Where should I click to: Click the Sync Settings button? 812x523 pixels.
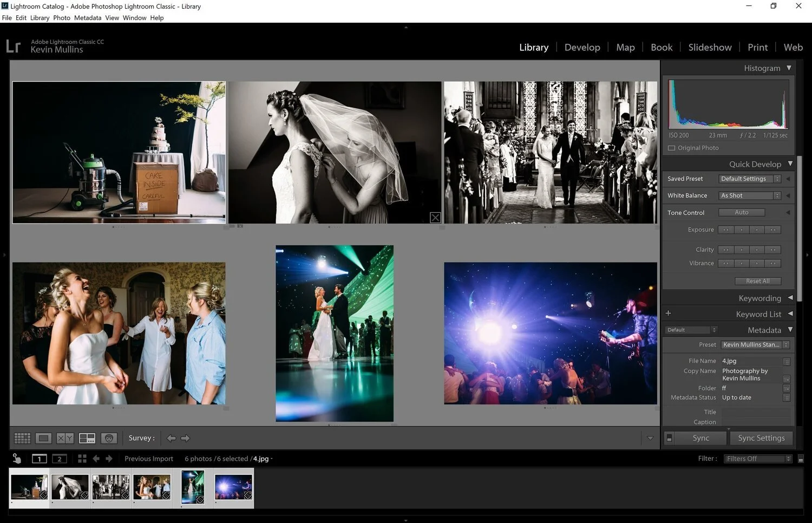pyautogui.click(x=761, y=437)
